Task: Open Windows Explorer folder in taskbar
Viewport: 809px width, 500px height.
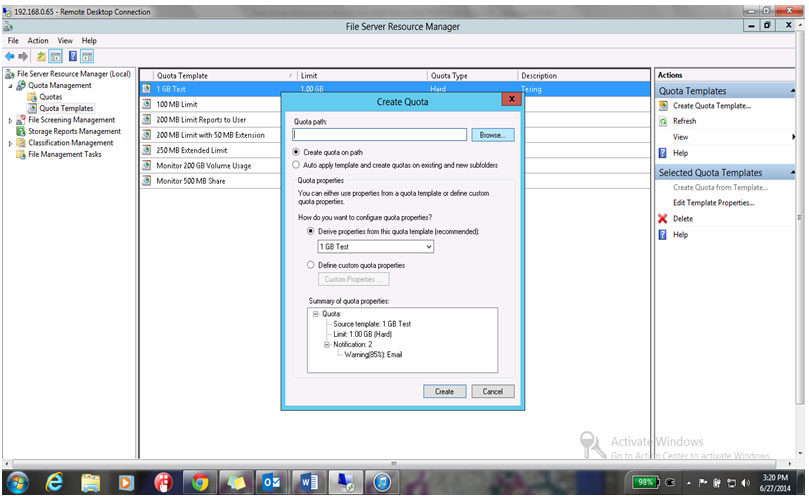Action: pyautogui.click(x=91, y=483)
